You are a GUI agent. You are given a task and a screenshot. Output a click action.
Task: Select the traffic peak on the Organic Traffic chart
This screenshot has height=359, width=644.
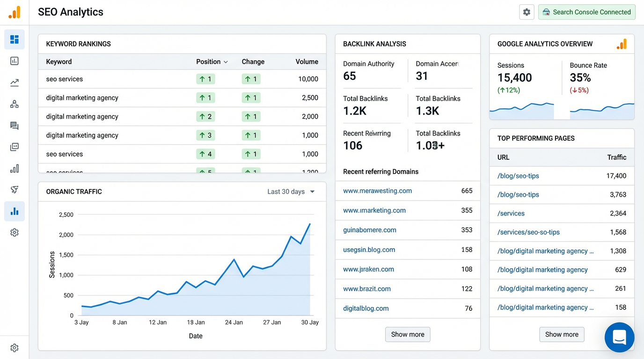tap(310, 225)
